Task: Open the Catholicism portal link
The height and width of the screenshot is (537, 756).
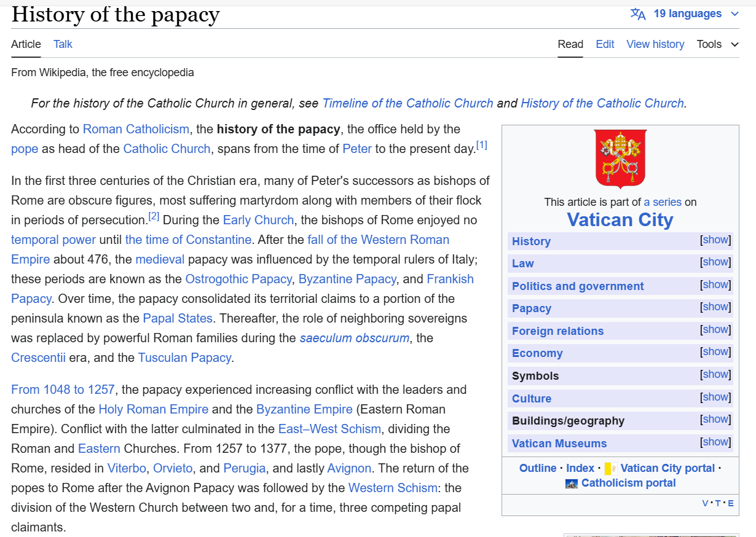Action: (629, 483)
